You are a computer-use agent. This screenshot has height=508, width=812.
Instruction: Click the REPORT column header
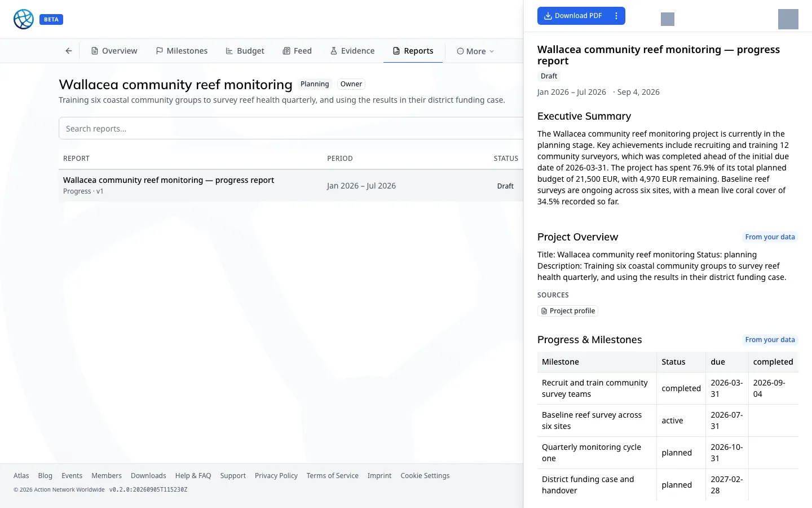76,159
